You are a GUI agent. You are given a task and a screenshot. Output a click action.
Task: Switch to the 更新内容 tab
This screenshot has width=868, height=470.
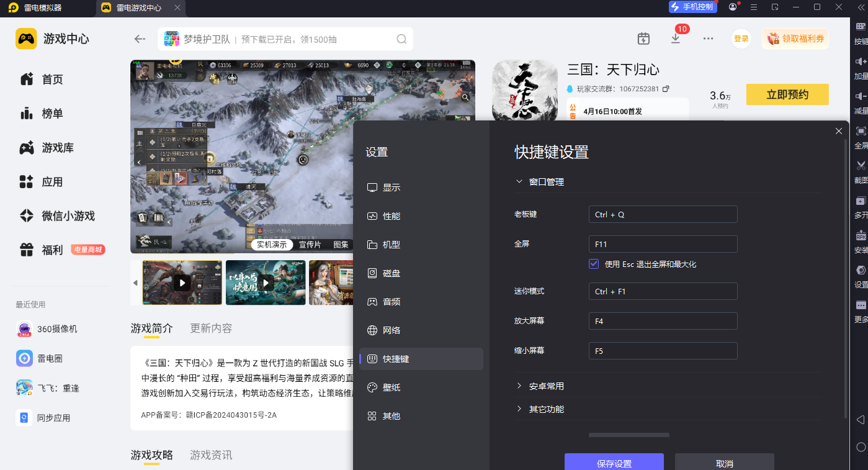[x=211, y=328]
